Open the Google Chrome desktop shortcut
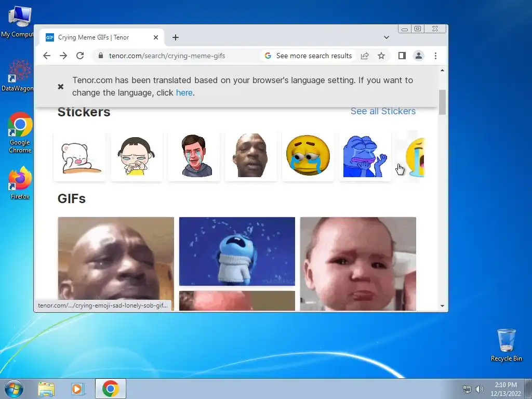Viewport: 532px width, 399px height. tap(20, 132)
